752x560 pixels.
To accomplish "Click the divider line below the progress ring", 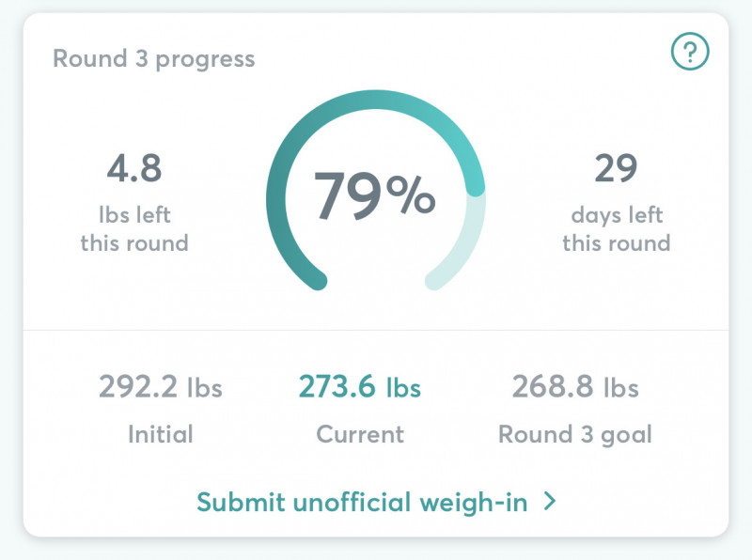I will (x=376, y=330).
